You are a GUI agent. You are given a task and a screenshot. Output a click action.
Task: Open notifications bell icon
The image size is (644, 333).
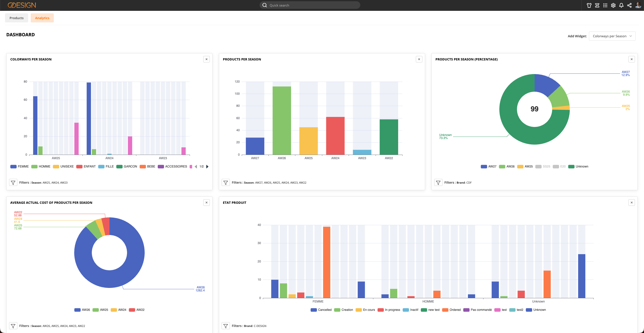point(621,5)
